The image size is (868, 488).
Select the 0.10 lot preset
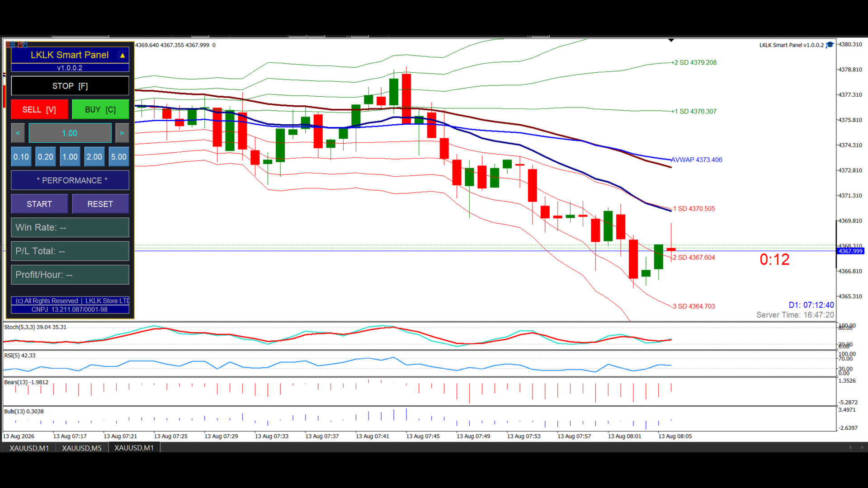[21, 157]
